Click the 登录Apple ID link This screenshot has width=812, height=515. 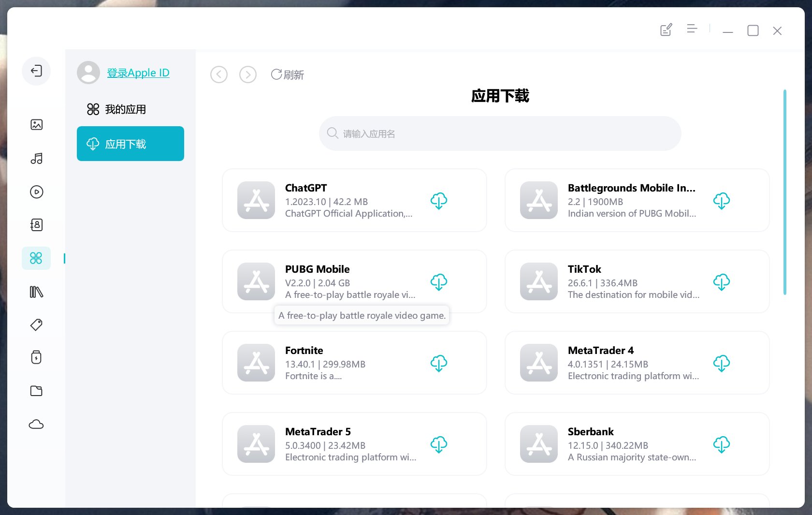pos(138,73)
